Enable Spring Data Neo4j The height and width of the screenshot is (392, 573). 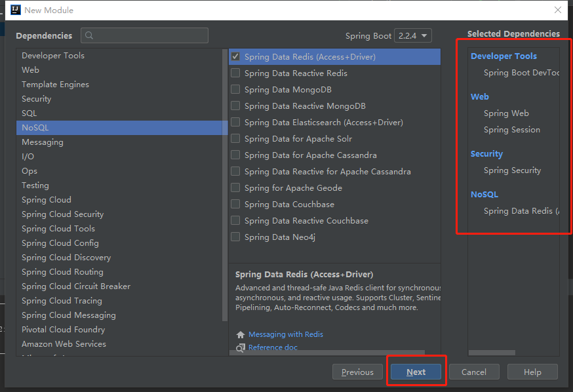(x=235, y=237)
